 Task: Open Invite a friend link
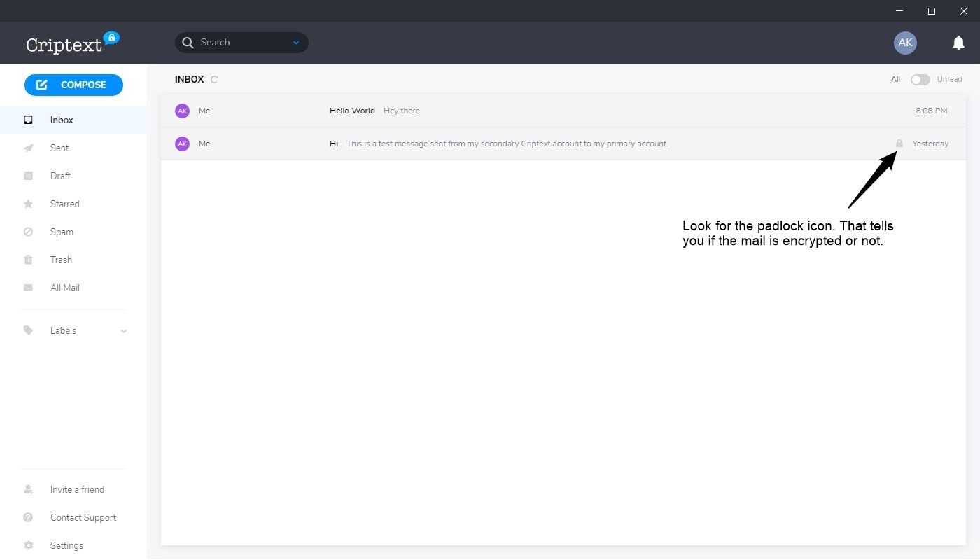77,489
